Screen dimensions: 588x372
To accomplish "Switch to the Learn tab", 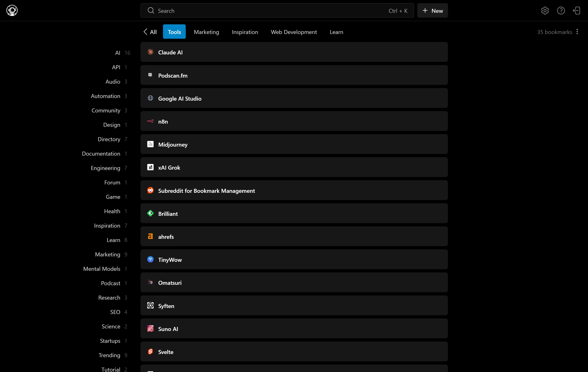I will coord(336,32).
